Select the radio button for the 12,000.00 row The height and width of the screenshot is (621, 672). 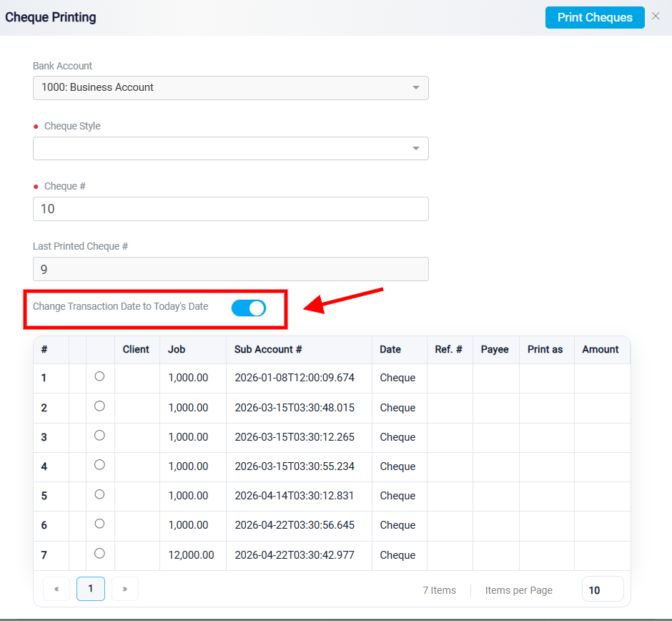pyautogui.click(x=99, y=553)
